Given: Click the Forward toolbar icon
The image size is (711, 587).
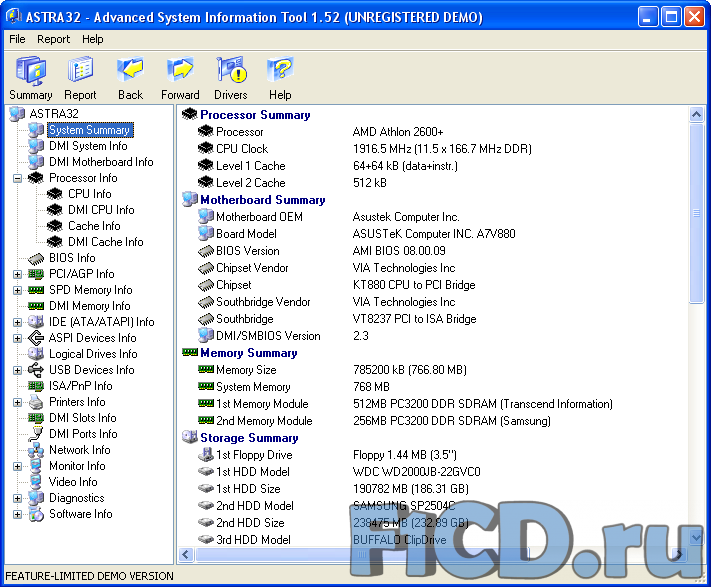Looking at the screenshot, I should (x=180, y=69).
